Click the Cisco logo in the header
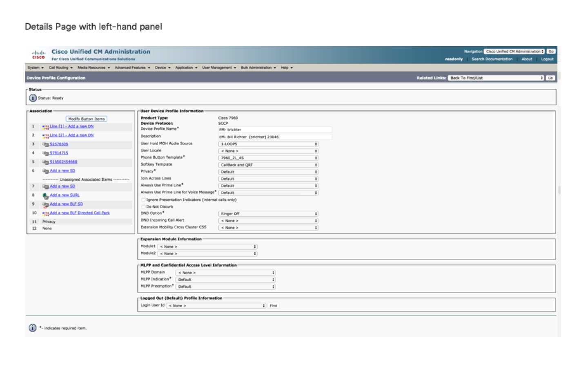 [38, 54]
